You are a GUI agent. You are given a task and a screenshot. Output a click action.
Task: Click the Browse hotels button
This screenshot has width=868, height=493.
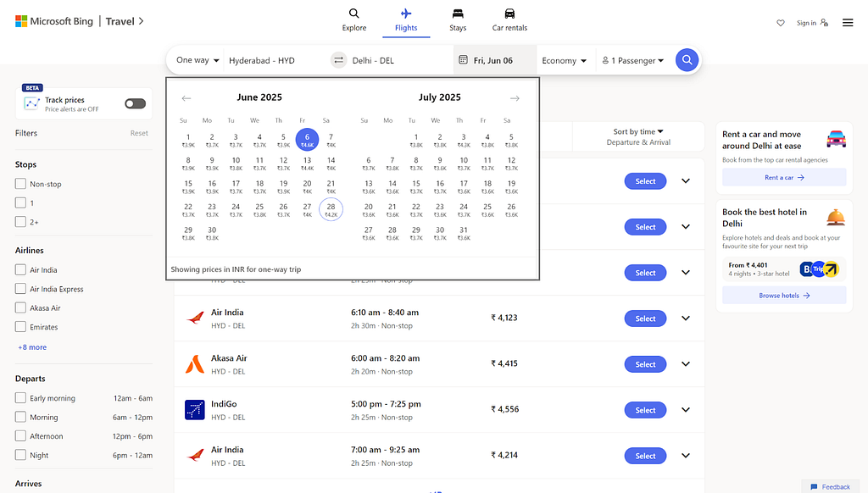click(784, 296)
